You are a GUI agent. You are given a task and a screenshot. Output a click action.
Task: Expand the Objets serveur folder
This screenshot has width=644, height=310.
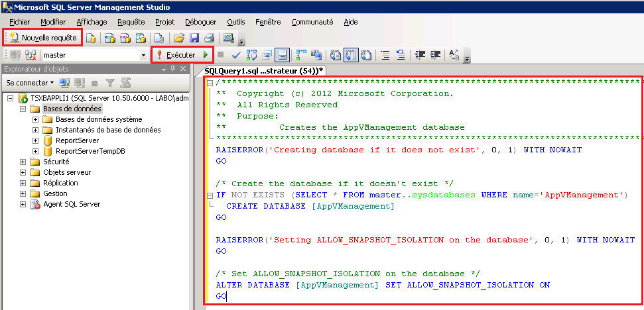[23, 172]
